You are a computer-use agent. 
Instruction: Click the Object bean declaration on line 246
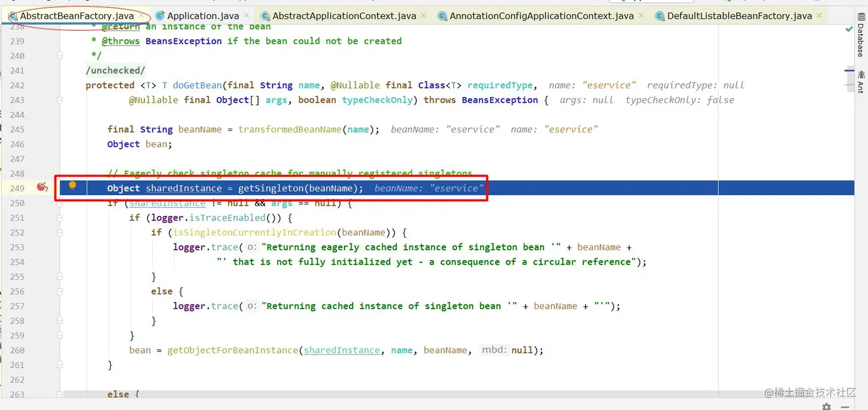click(139, 144)
